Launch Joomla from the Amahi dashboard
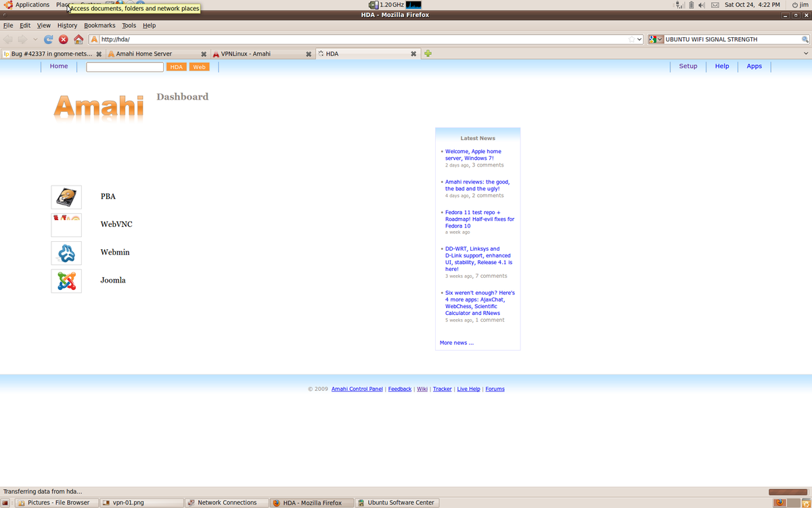Viewport: 812px width, 508px height. (x=66, y=280)
